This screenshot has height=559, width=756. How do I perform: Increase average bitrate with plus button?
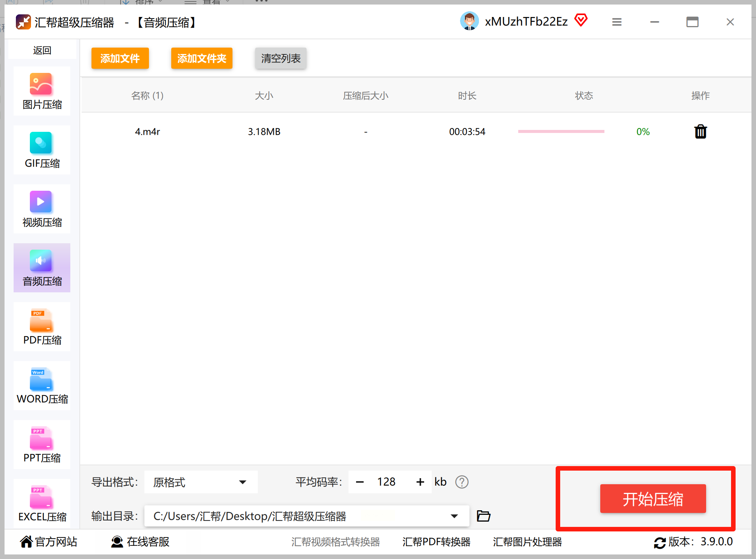click(x=420, y=482)
